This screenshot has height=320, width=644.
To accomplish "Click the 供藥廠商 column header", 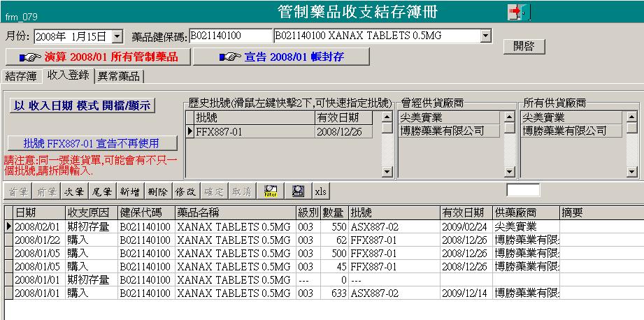I will [526, 212].
